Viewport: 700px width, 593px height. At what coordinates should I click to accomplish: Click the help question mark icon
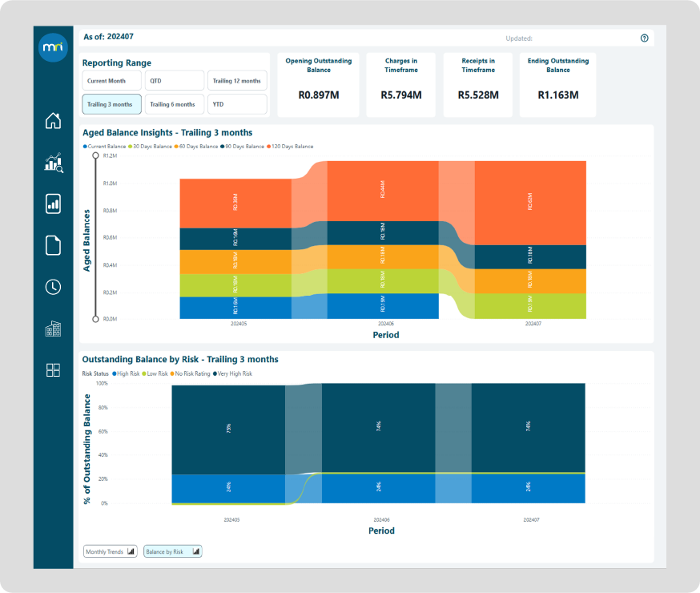point(644,38)
